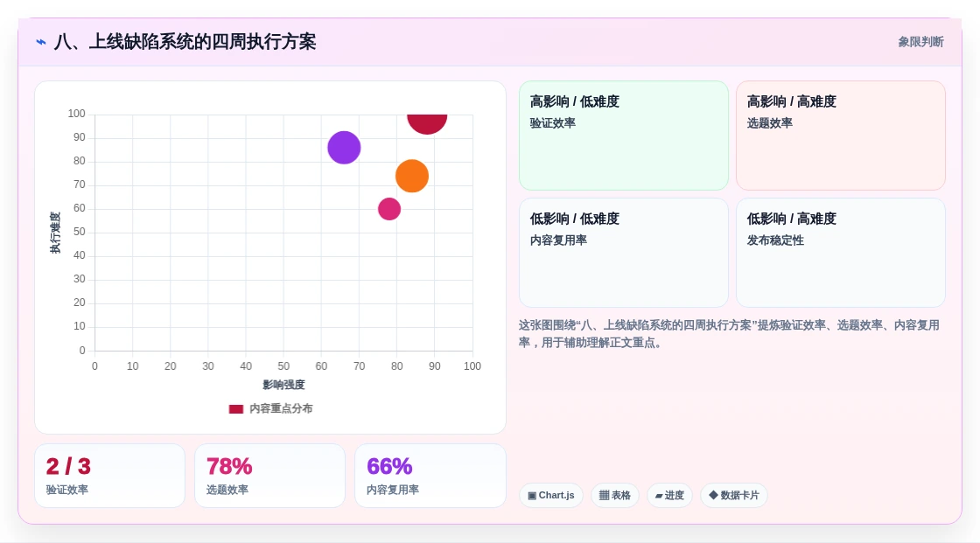This screenshot has height=543, width=980.
Task: Click the Chart.js tag chip
Action: [x=551, y=496]
